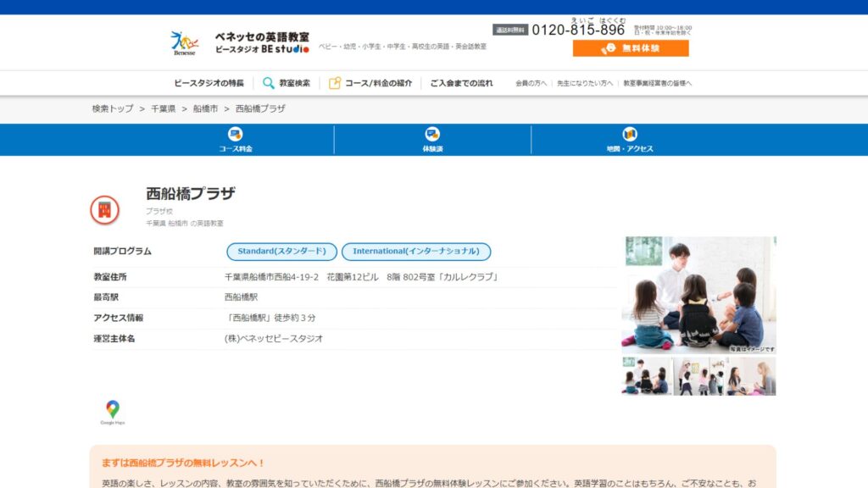Click the 西船橋プラザ heading

tap(191, 194)
